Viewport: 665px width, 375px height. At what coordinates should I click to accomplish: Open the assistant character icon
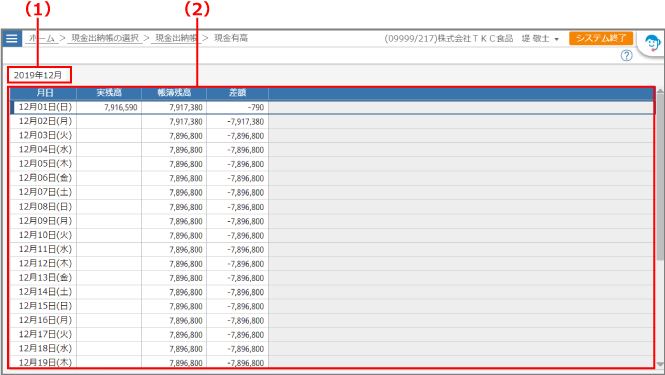pyautogui.click(x=652, y=44)
